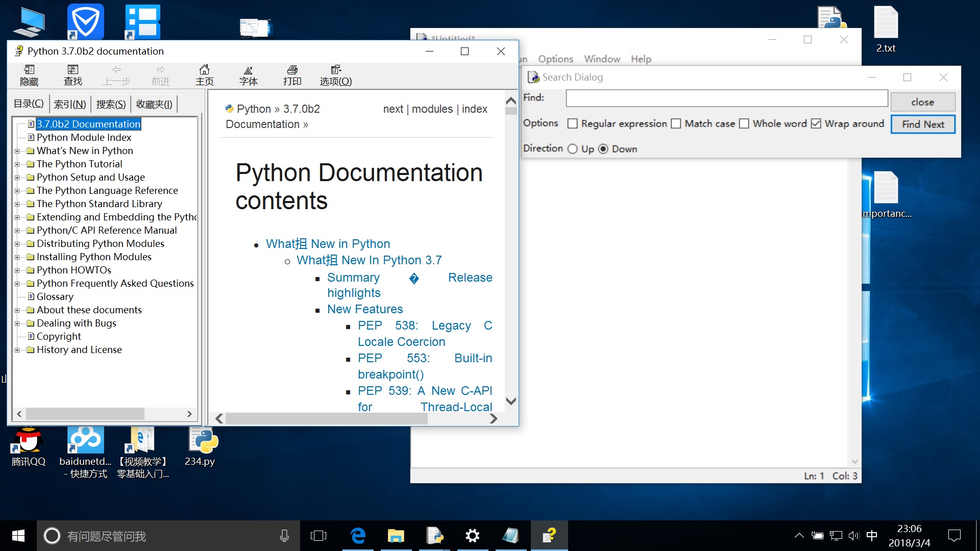Open the 2.txt desktop file icon

click(x=886, y=30)
